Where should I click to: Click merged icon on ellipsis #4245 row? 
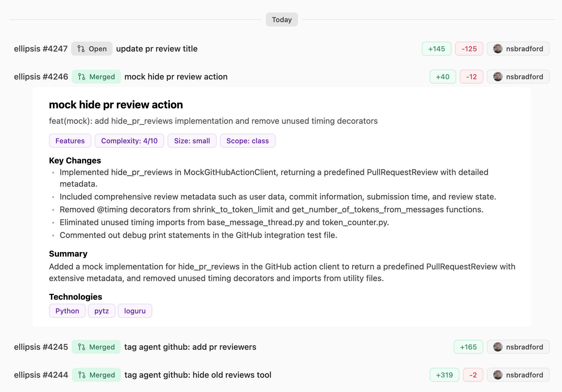pyautogui.click(x=82, y=347)
